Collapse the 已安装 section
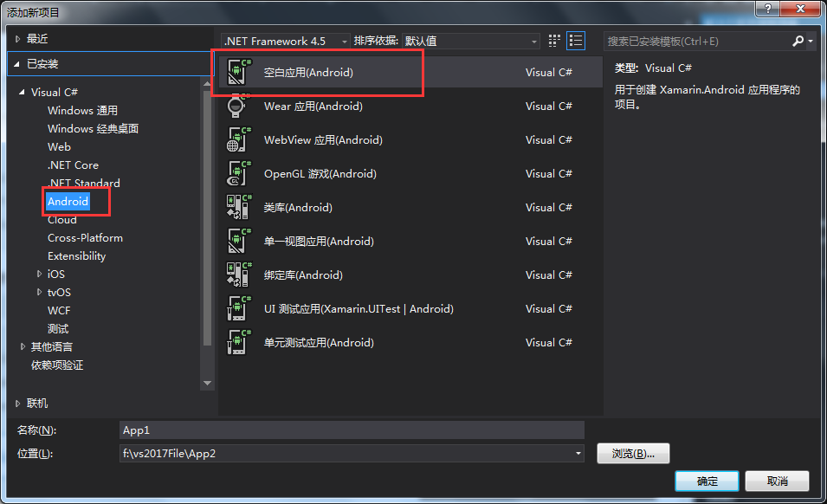827x504 pixels. coord(16,64)
